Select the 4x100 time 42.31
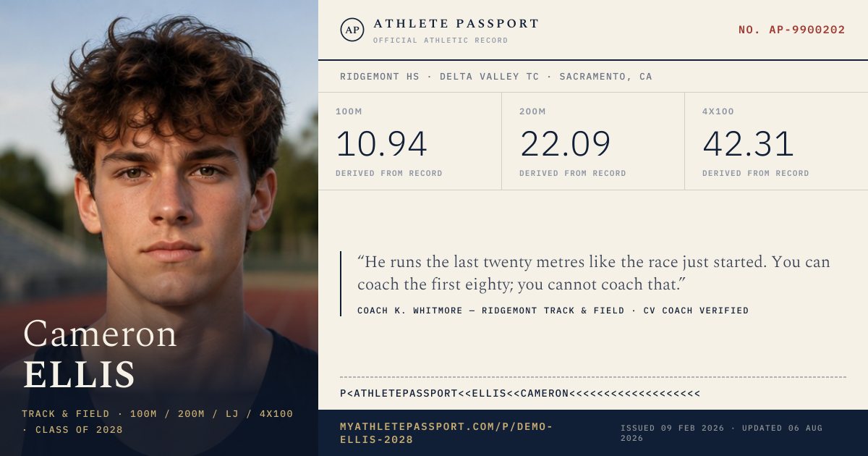868x456 pixels. [748, 143]
